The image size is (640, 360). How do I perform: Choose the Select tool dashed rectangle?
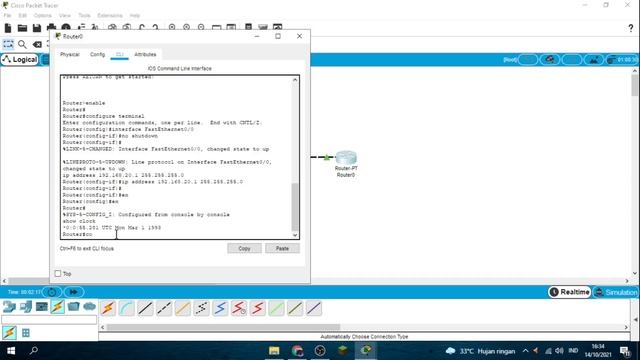point(8,44)
